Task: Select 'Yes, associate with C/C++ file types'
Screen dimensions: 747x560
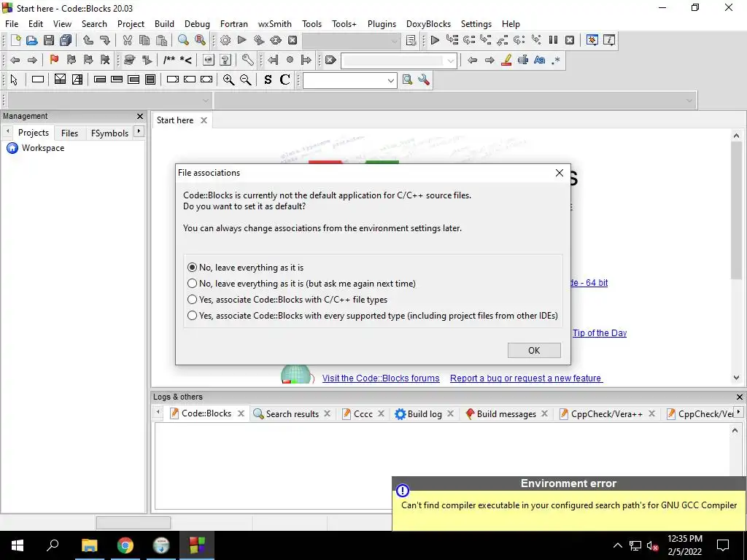Action: point(287,300)
